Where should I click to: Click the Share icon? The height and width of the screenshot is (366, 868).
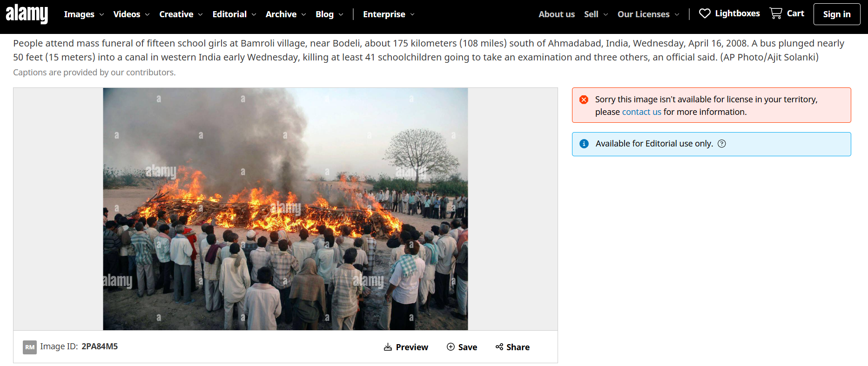tap(499, 347)
